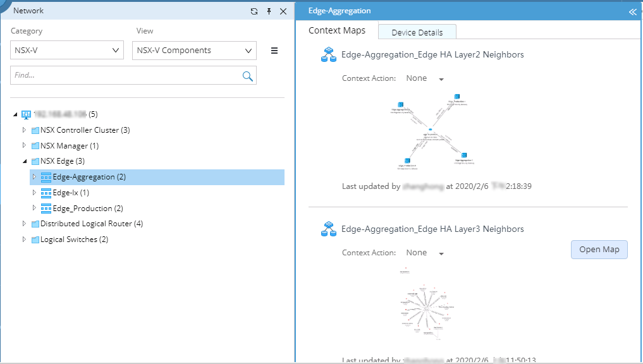Open the Layer3 Neighbors map thumbnail
The width and height of the screenshot is (643, 364).
click(x=427, y=305)
